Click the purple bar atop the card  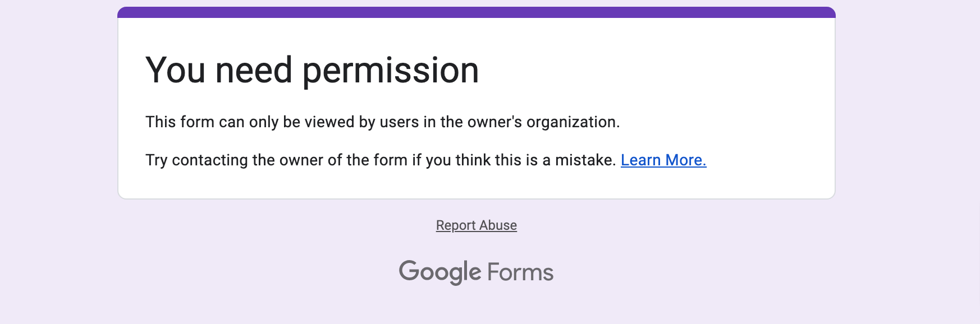[x=477, y=12]
